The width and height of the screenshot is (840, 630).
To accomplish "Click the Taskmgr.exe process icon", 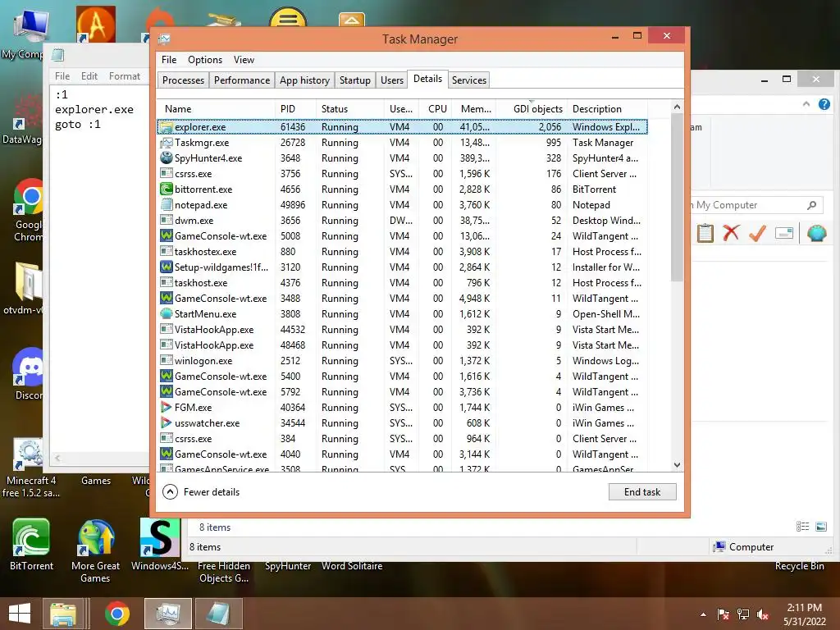I will pos(167,143).
